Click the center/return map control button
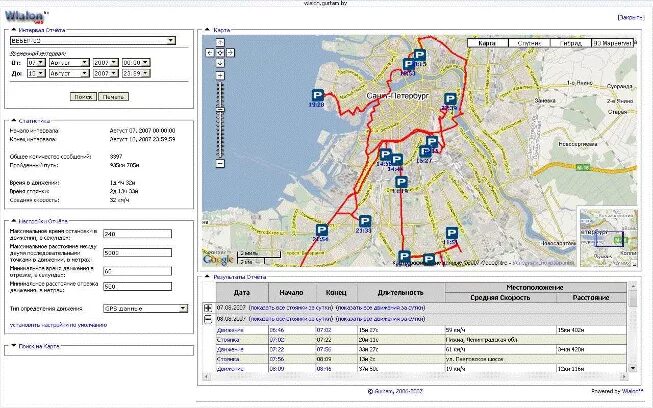 (220, 53)
